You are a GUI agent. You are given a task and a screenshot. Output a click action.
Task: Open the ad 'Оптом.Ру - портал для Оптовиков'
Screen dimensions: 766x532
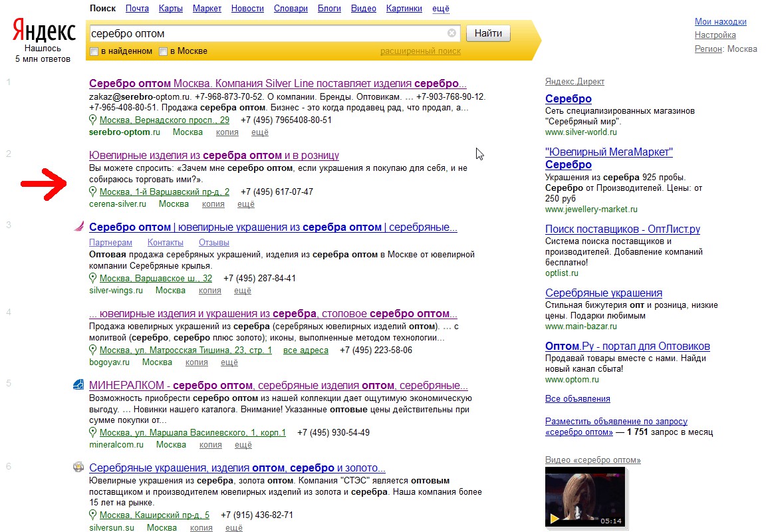point(627,346)
